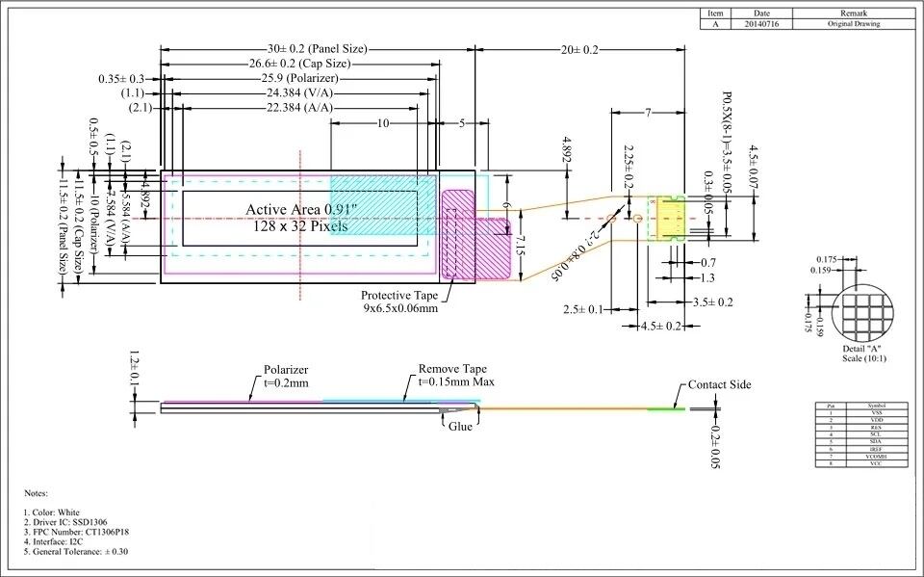This screenshot has width=924, height=577.
Task: Click the Detail "A" label
Action: pyautogui.click(x=861, y=349)
